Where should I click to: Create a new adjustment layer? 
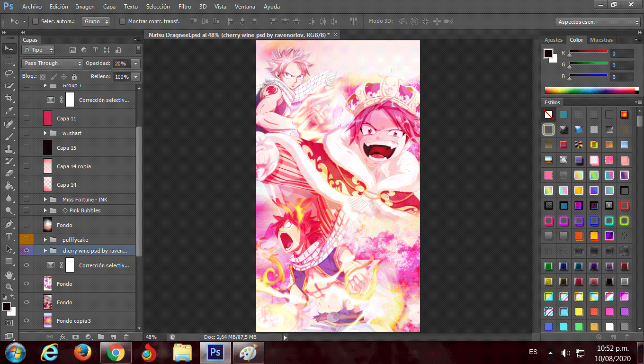pyautogui.click(x=88, y=337)
